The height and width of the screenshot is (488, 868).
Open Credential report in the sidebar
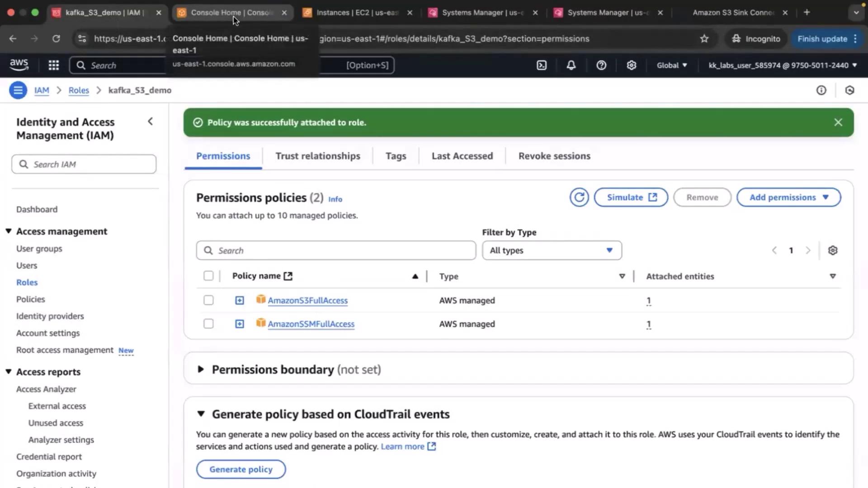click(49, 456)
